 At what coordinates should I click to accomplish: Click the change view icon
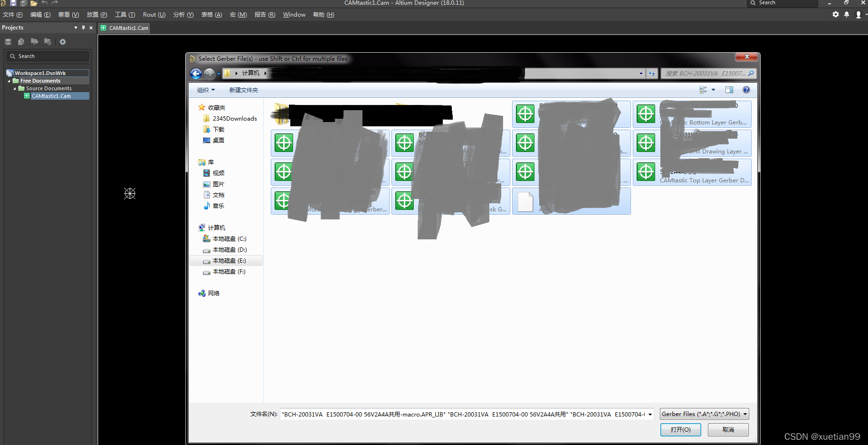(703, 90)
